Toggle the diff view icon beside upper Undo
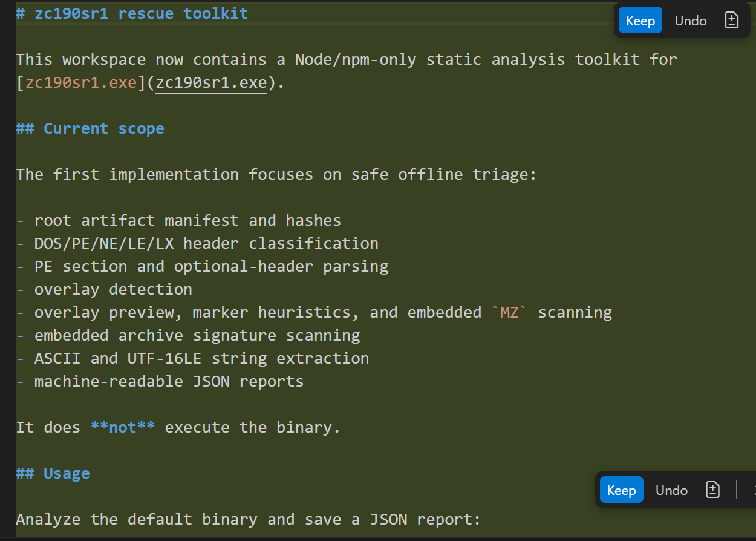 pos(732,21)
